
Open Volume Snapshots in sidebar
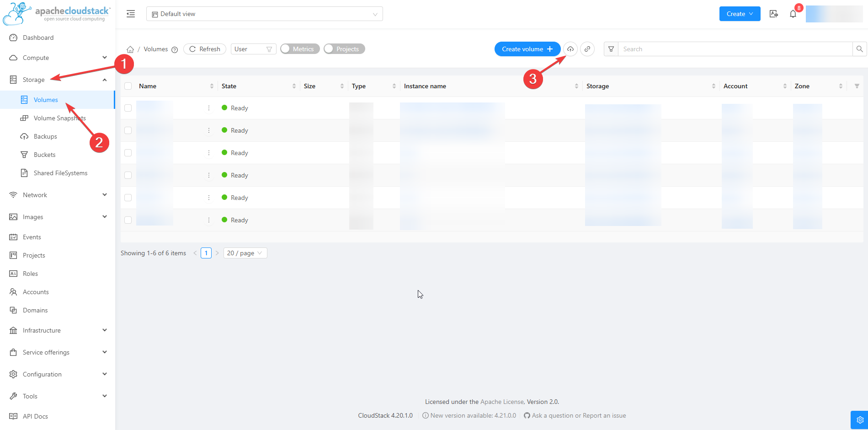tap(59, 118)
